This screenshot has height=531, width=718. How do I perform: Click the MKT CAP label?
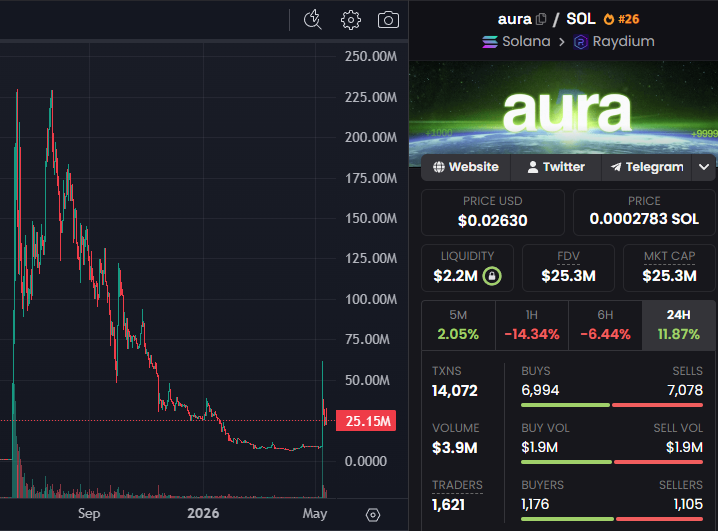pos(669,256)
